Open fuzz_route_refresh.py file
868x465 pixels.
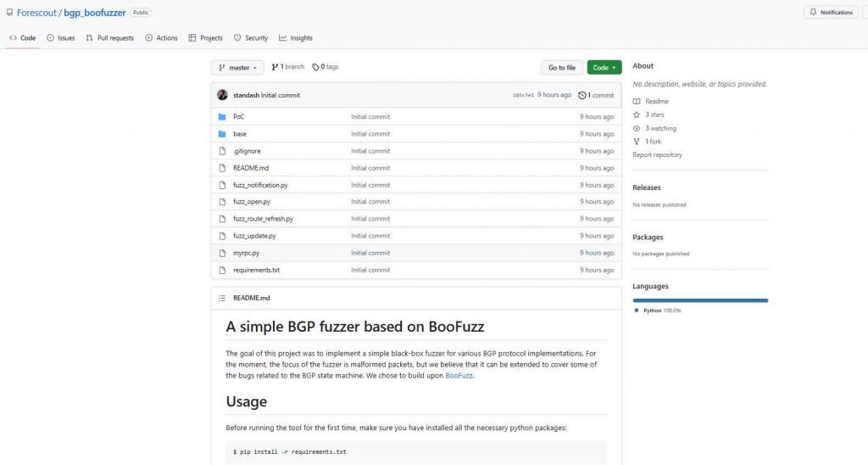[263, 219]
